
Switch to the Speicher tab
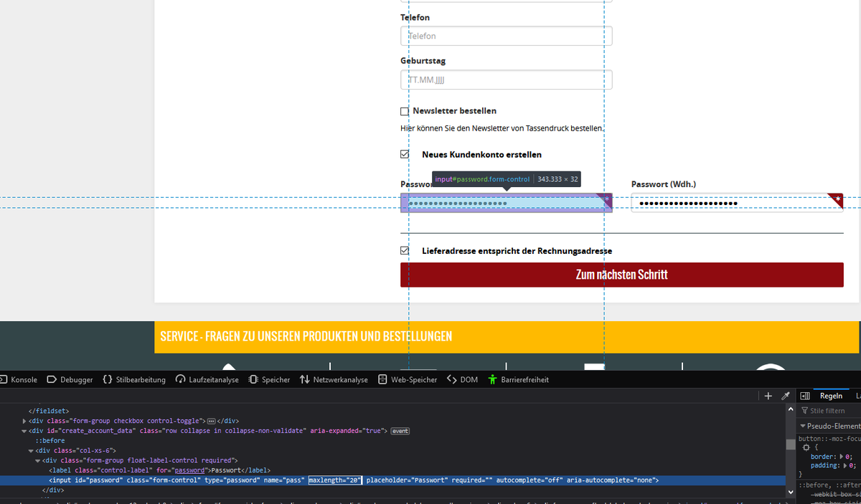coord(270,380)
